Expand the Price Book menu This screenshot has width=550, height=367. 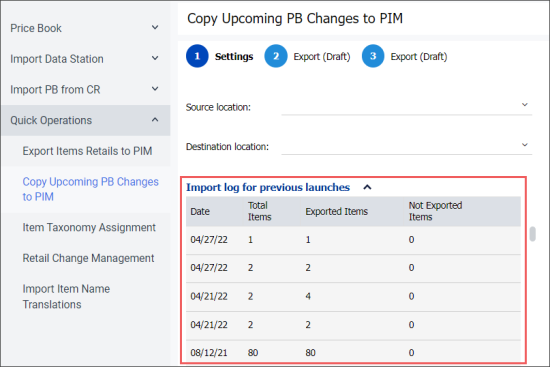[x=155, y=27]
